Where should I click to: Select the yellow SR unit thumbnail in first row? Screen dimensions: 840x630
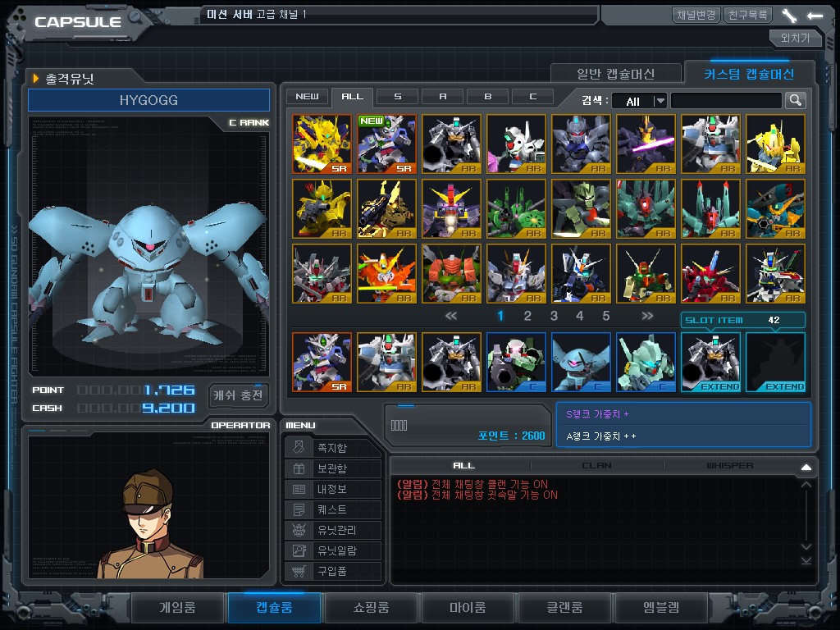(322, 144)
